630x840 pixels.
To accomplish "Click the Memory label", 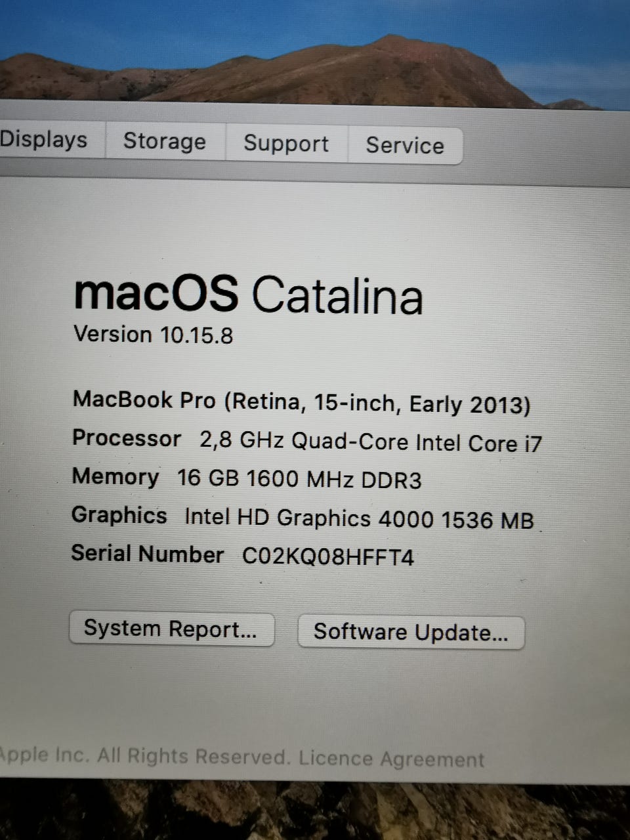I will point(115,476).
